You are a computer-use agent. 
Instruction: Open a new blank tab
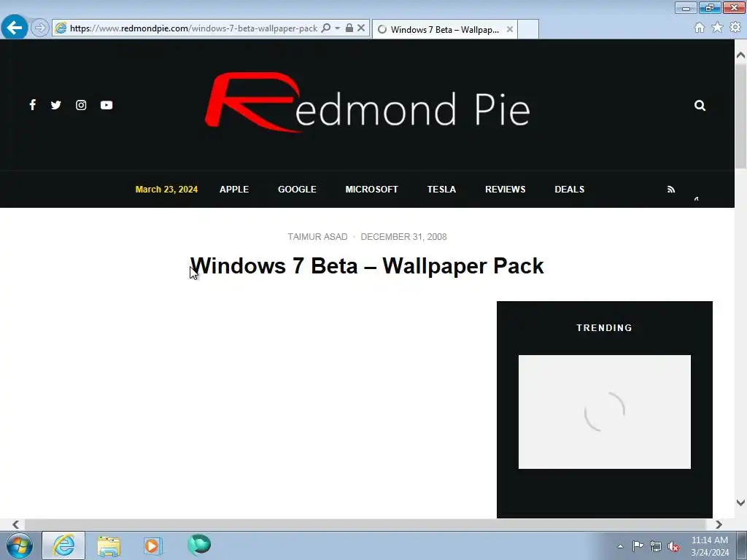coord(528,29)
